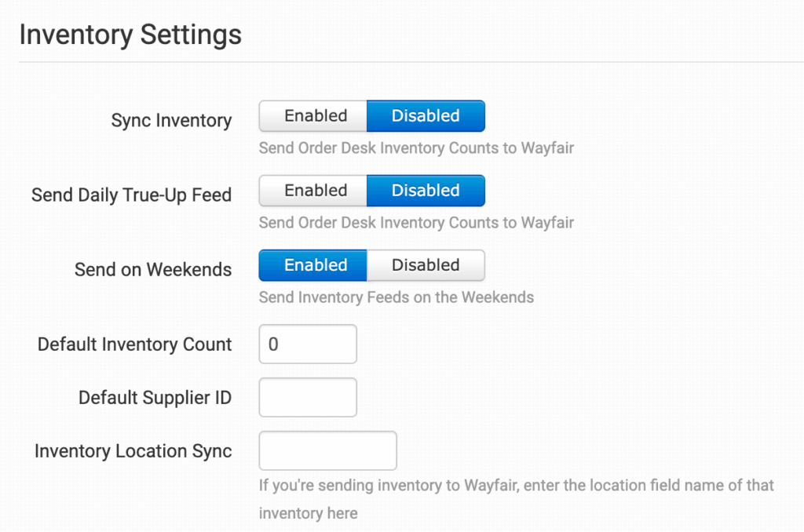Select Disabled for Sync Inventory
This screenshot has width=804, height=532.
[x=426, y=116]
